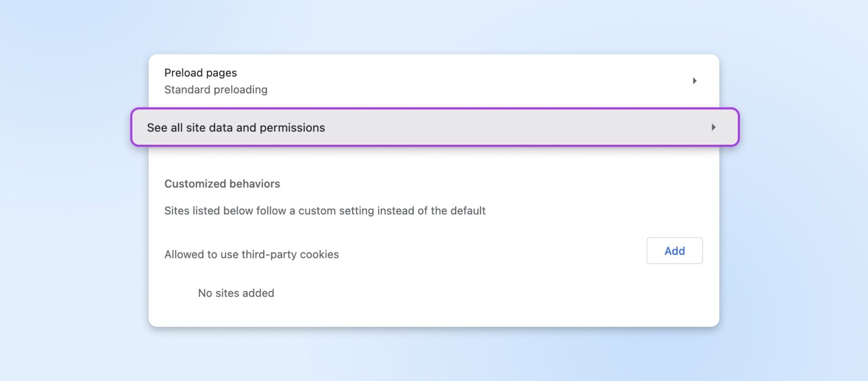Image resolution: width=868 pixels, height=381 pixels.
Task: Click the No sites added placeholder text
Action: pyautogui.click(x=236, y=293)
